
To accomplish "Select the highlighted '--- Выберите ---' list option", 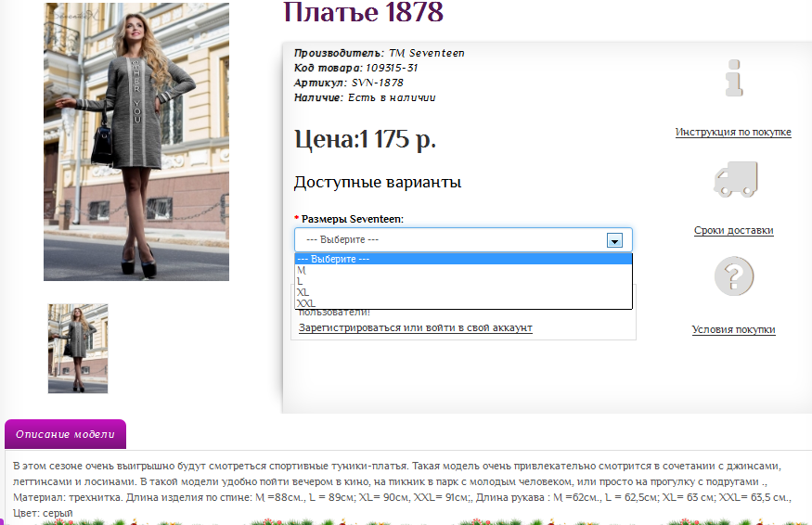I will tap(332, 259).
